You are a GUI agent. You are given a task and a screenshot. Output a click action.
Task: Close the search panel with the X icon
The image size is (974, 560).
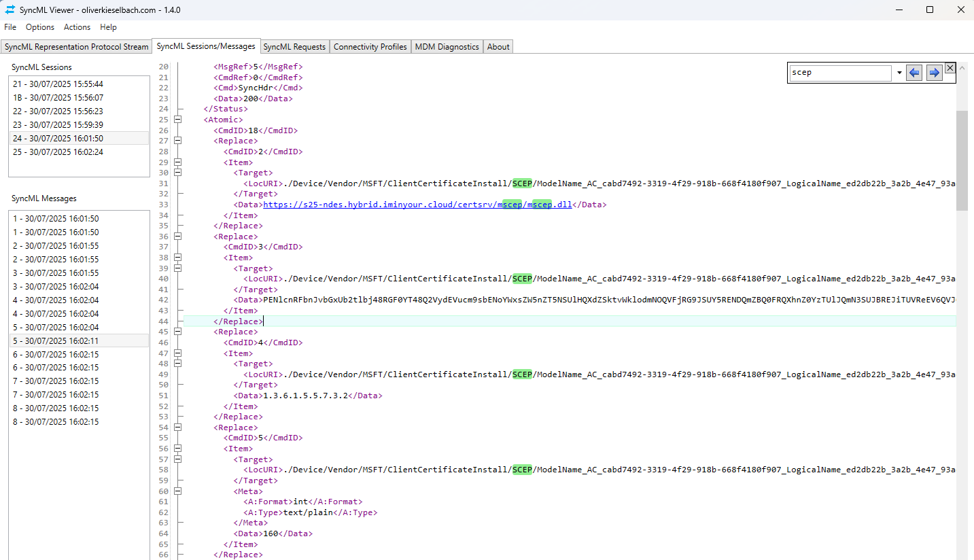(x=950, y=68)
